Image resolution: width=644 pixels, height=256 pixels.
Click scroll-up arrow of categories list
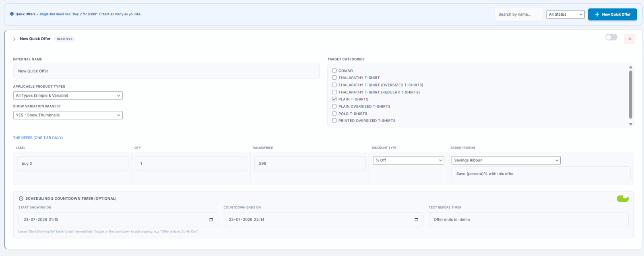(x=631, y=67)
